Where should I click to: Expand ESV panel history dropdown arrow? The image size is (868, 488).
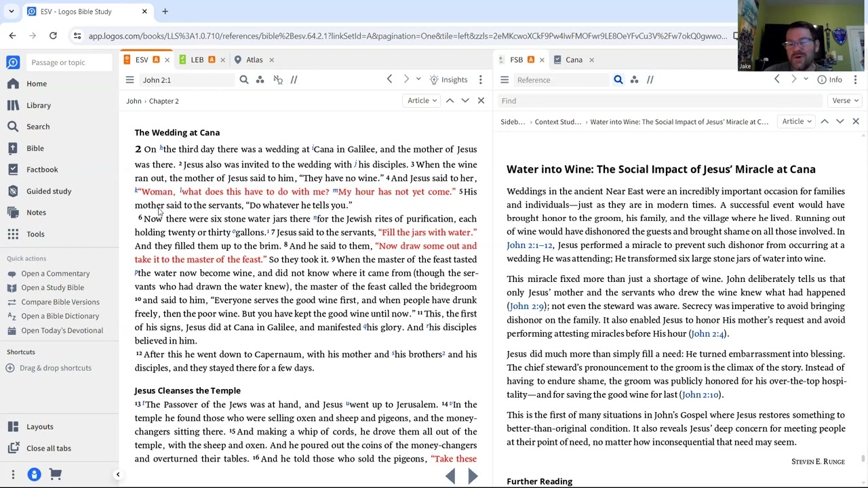click(418, 79)
